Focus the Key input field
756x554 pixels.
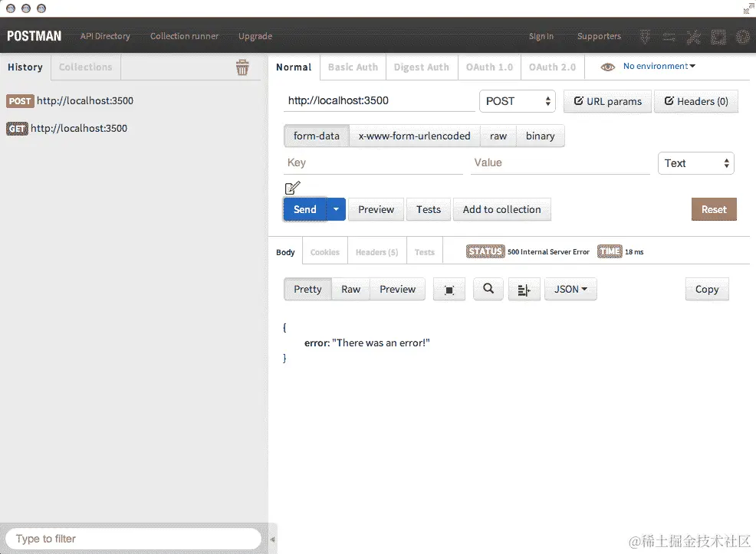[x=373, y=162]
